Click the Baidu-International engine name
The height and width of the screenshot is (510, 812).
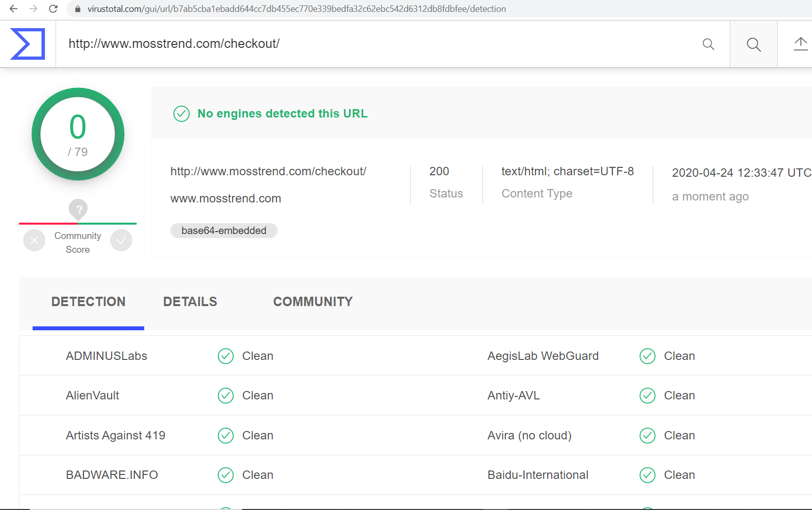pos(538,475)
